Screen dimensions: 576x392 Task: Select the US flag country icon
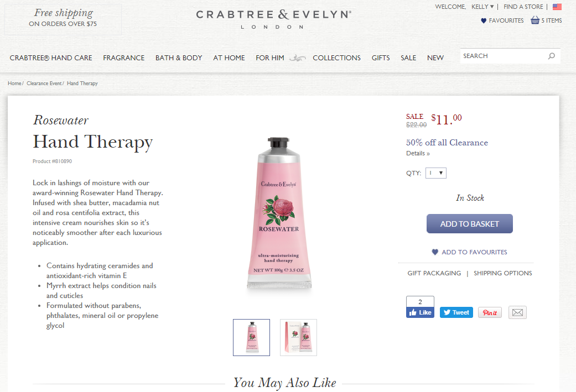[557, 7]
